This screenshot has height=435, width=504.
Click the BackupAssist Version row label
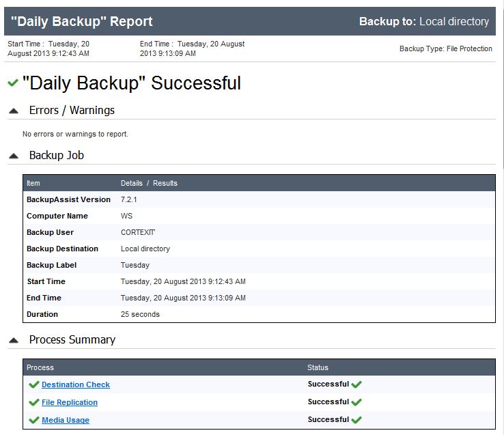[x=68, y=199]
